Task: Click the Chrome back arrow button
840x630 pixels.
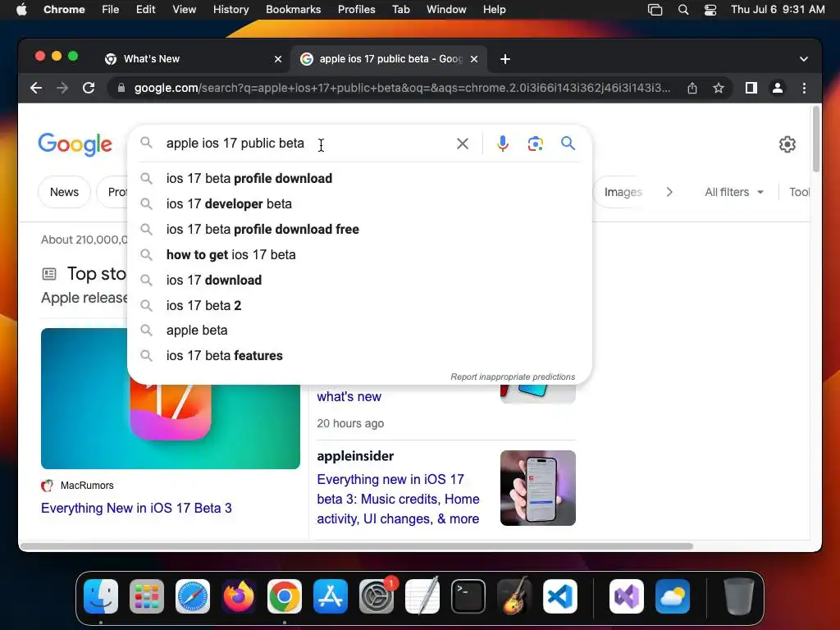Action: 36,88
